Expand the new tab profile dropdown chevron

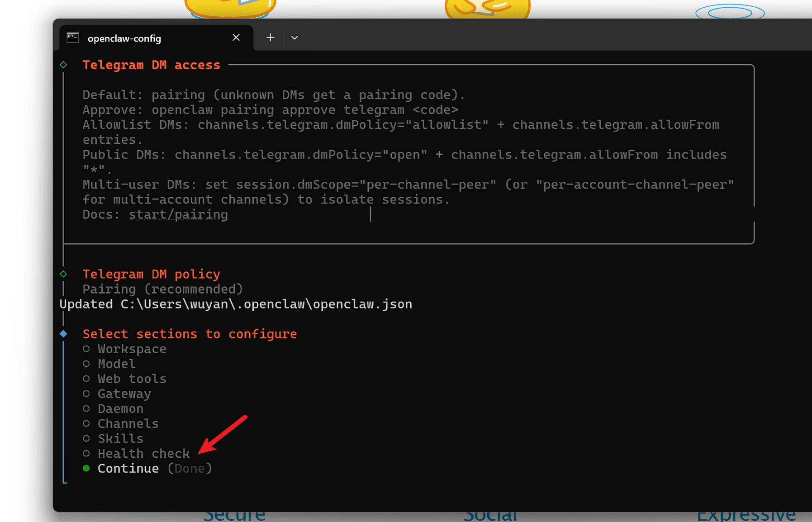click(x=294, y=38)
